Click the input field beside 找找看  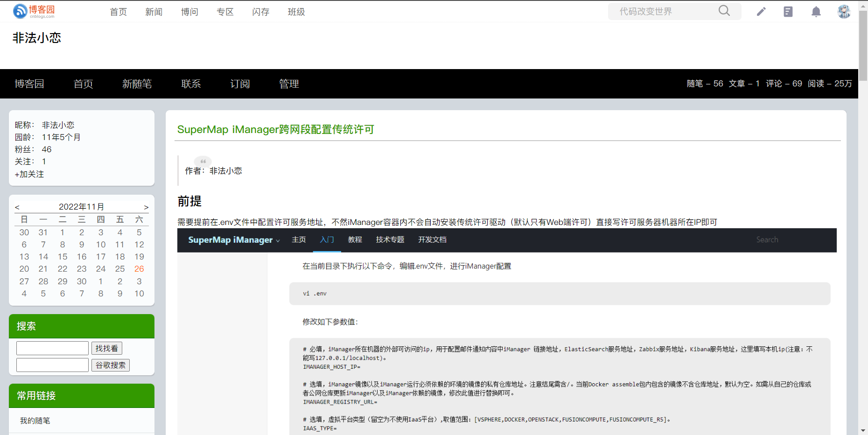coord(52,348)
